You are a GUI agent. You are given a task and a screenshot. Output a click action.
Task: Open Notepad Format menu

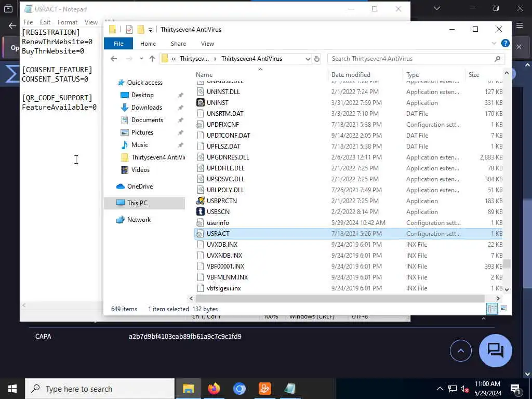tap(68, 22)
